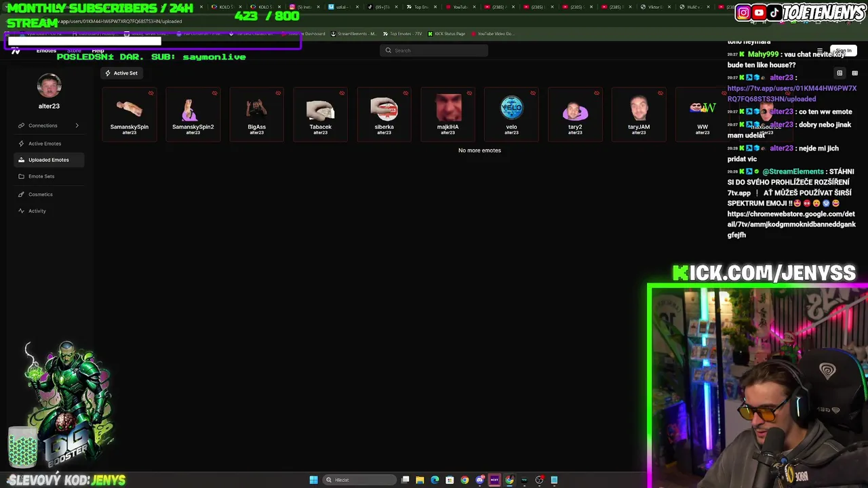The image size is (868, 488).
Task: Open Microsoft Store from taskbar
Action: click(450, 480)
